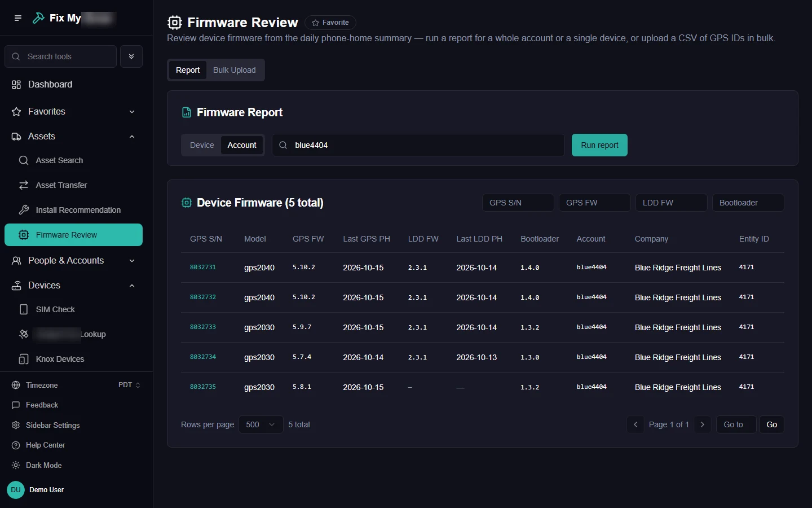
Task: Click the Devices router icon
Action: click(x=16, y=286)
